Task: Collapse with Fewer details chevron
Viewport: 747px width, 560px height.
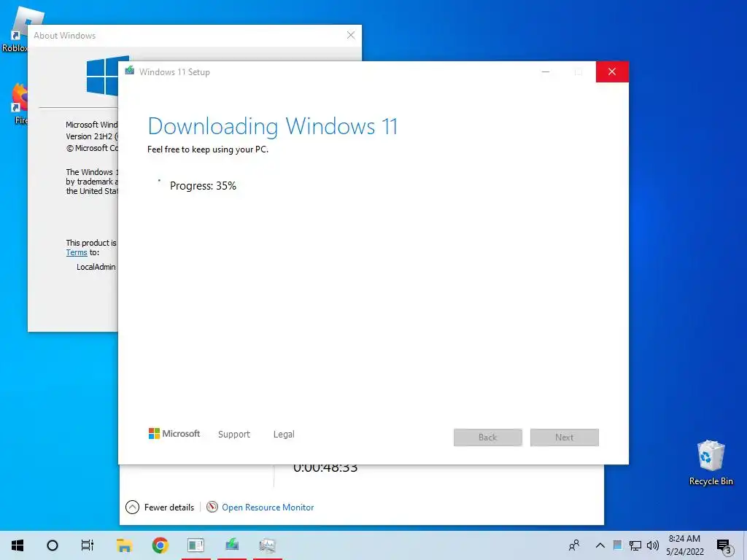Action: coord(133,507)
